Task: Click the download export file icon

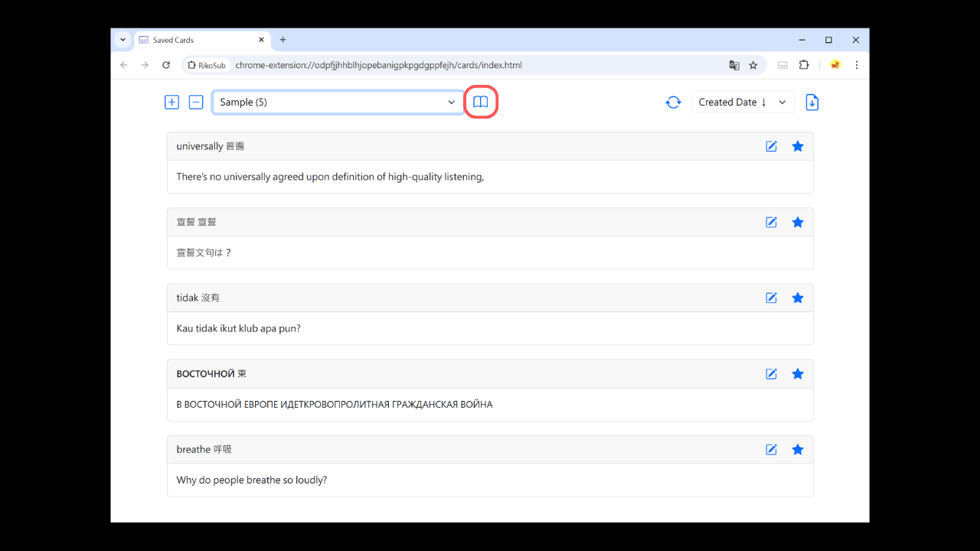Action: pyautogui.click(x=812, y=102)
